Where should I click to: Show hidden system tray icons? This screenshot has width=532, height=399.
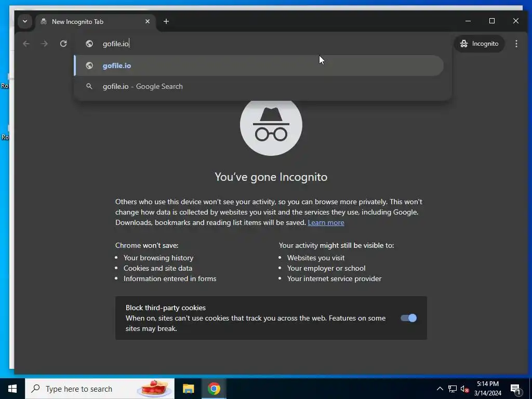(440, 389)
